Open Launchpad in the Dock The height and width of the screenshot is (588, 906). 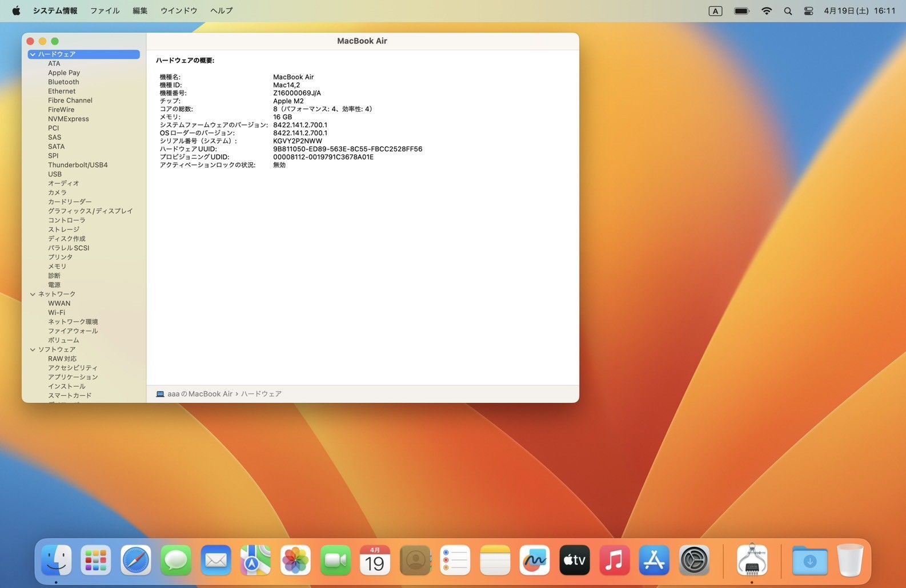pyautogui.click(x=96, y=560)
